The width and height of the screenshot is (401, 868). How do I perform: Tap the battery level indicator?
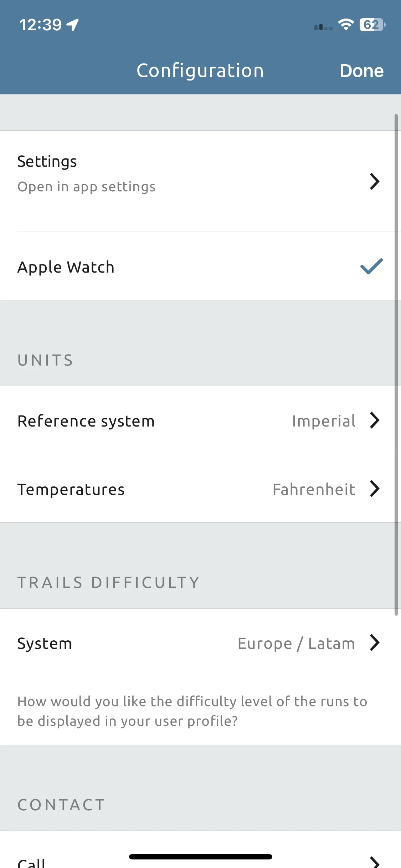[372, 25]
